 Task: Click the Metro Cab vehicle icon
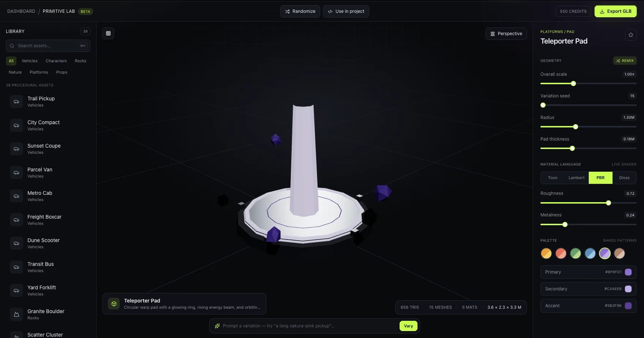pyautogui.click(x=16, y=196)
